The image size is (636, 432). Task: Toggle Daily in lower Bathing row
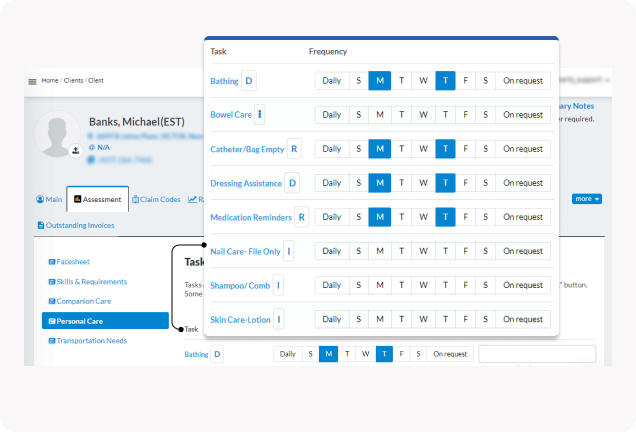288,354
